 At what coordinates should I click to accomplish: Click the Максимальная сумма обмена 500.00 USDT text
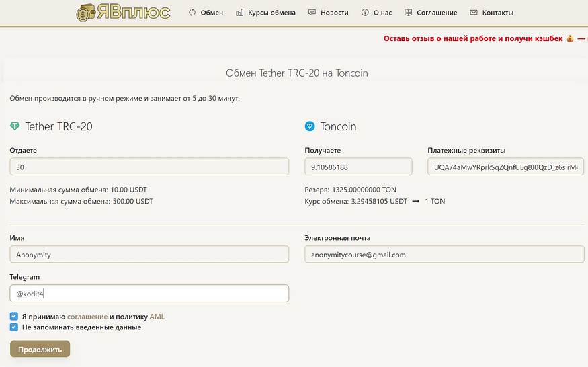(x=81, y=201)
